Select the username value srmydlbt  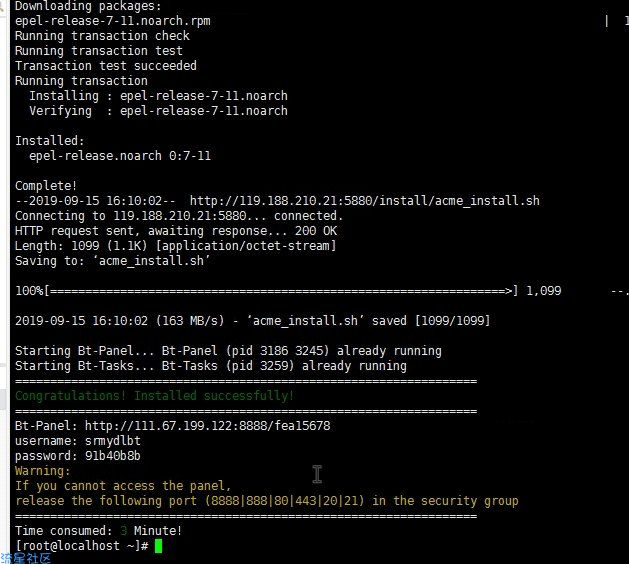[x=113, y=441]
